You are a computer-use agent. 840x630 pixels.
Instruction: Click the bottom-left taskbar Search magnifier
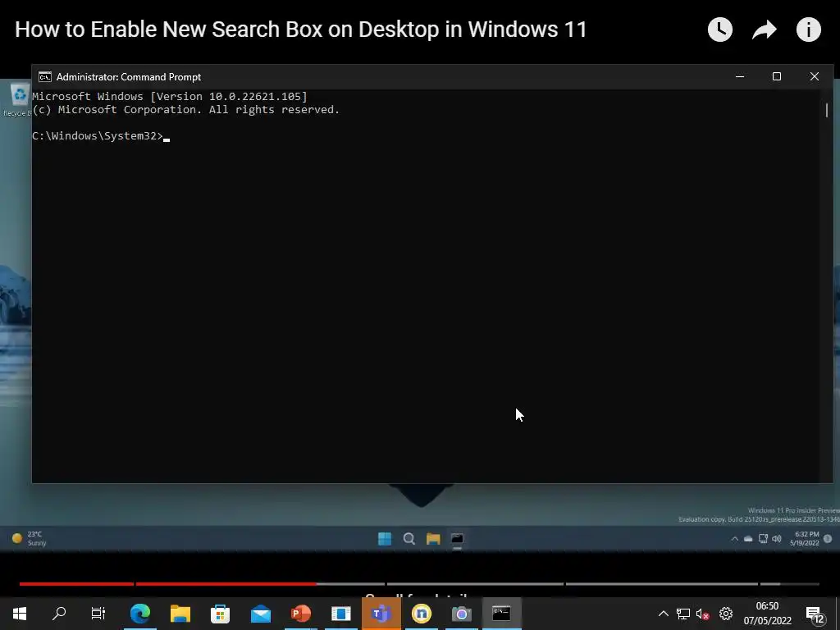click(59, 614)
